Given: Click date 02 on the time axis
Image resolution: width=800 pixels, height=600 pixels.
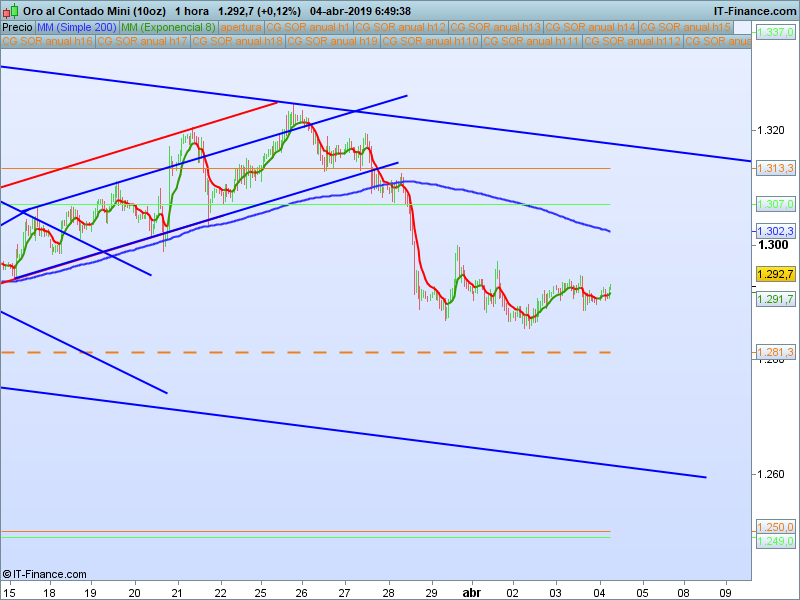Looking at the screenshot, I should pos(513,593).
